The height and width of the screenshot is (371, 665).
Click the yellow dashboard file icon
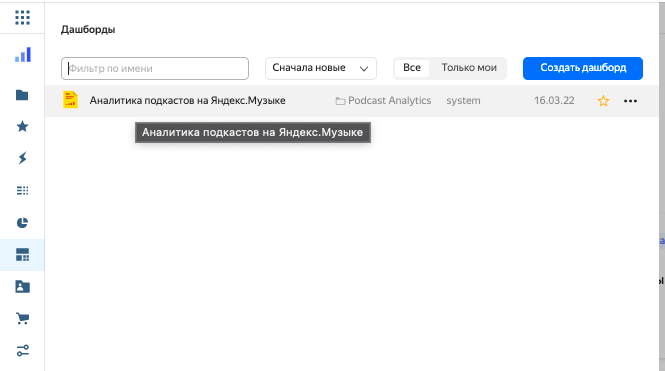coord(70,100)
